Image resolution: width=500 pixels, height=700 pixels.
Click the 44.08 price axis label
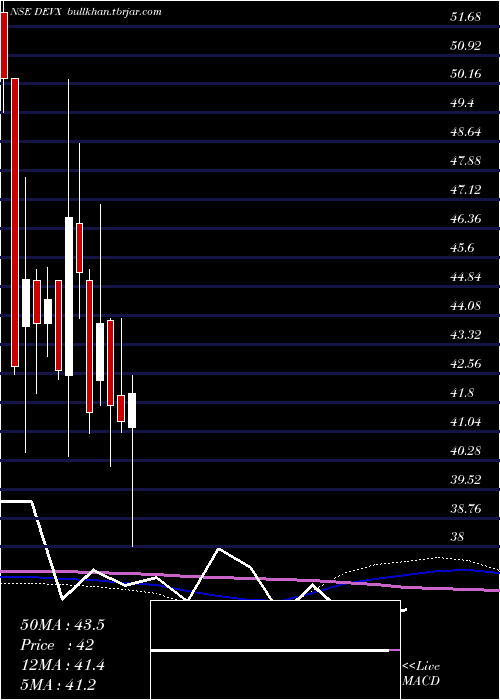coord(466,306)
